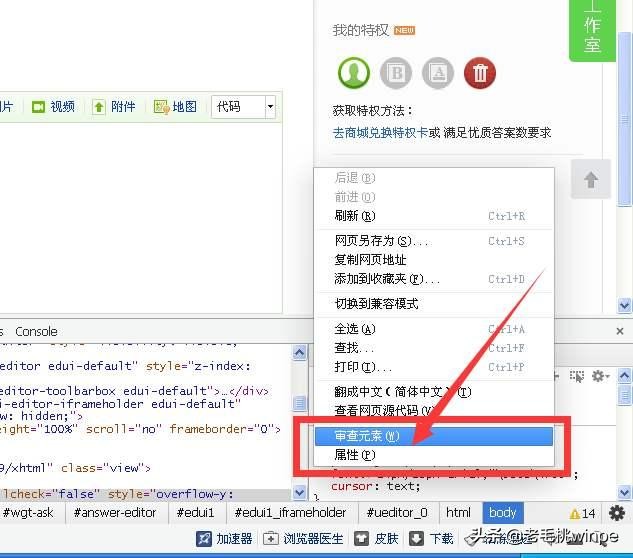Select 添加到收藏夹 (F) menu entry

(x=433, y=279)
